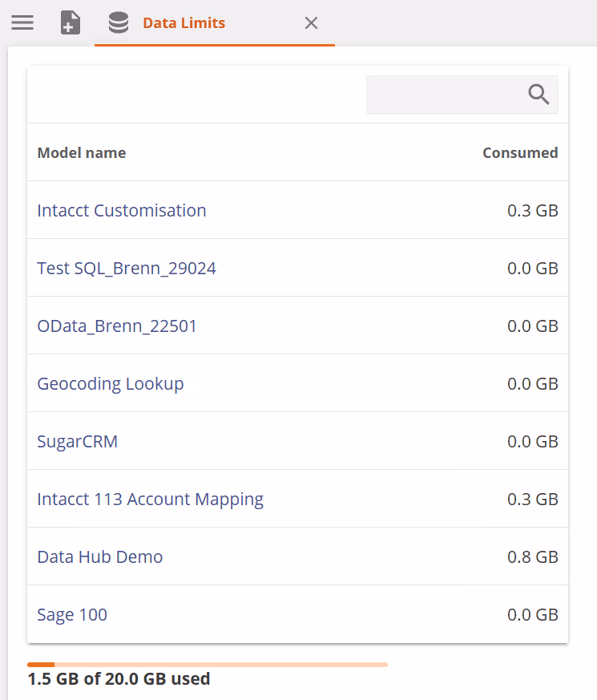Open the Test SQL_Brenn_29024 model link
The height and width of the screenshot is (700, 597).
pos(127,268)
